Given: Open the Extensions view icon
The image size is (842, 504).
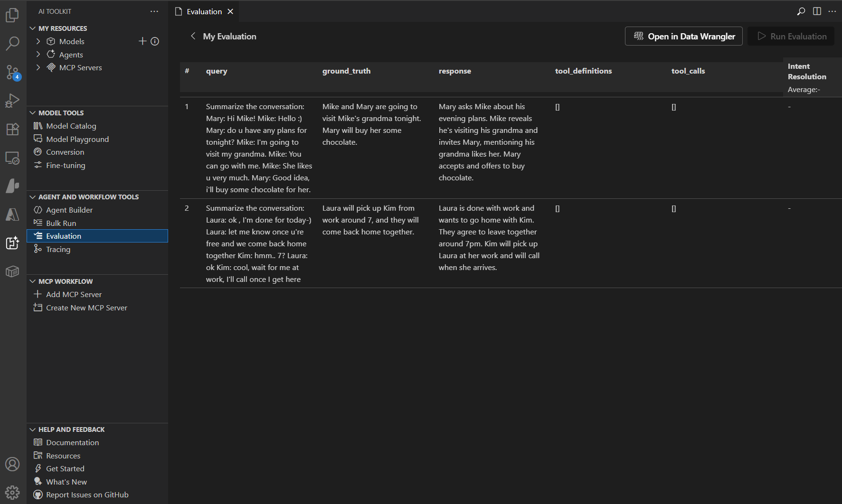Looking at the screenshot, I should click(x=12, y=129).
